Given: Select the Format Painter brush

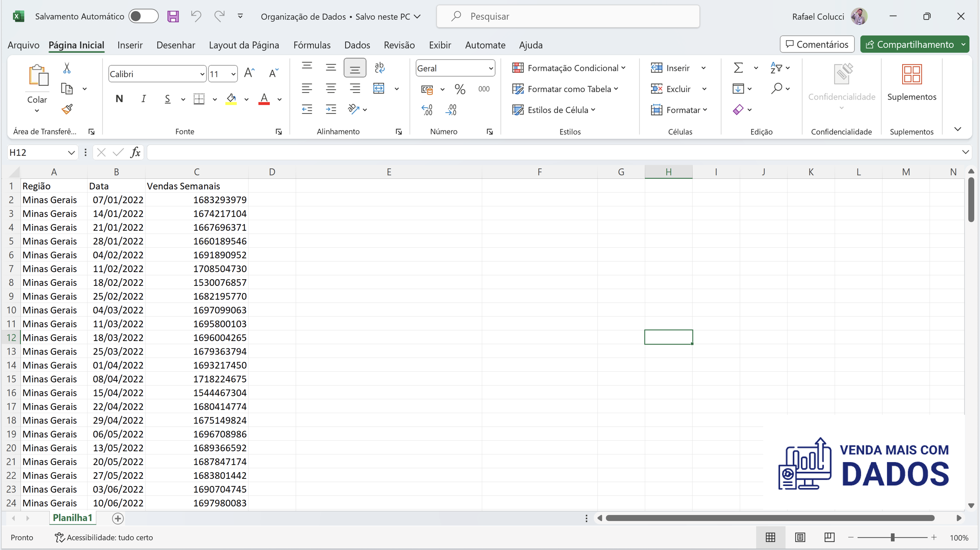Looking at the screenshot, I should [67, 109].
